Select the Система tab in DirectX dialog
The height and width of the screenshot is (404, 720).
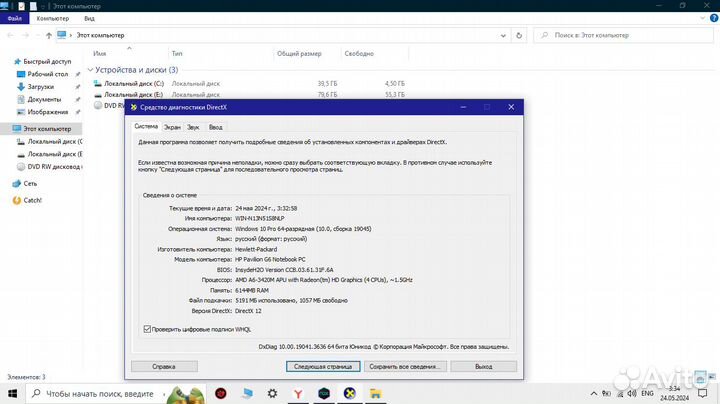point(146,126)
